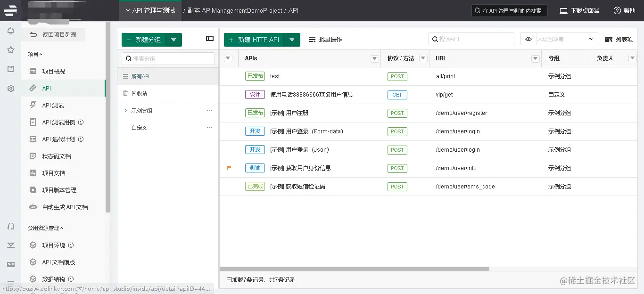Click the table horizontal scrollbar
This screenshot has height=294, width=644.
[355, 269]
